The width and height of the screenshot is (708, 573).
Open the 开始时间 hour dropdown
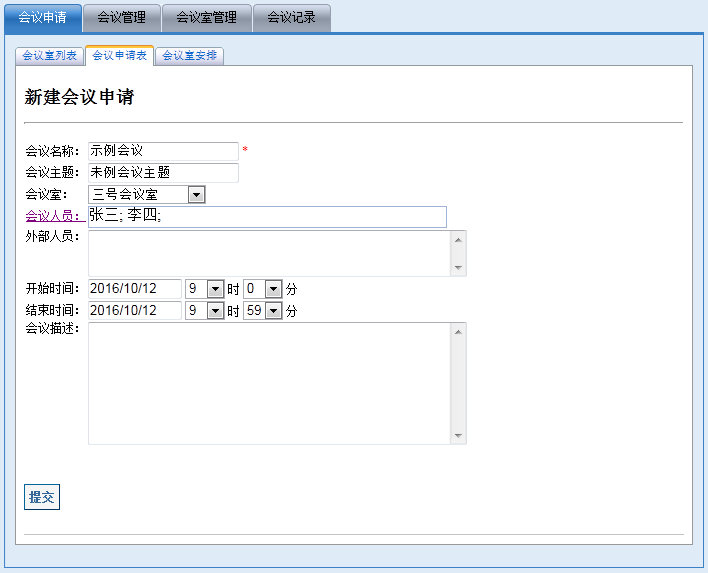[205, 289]
